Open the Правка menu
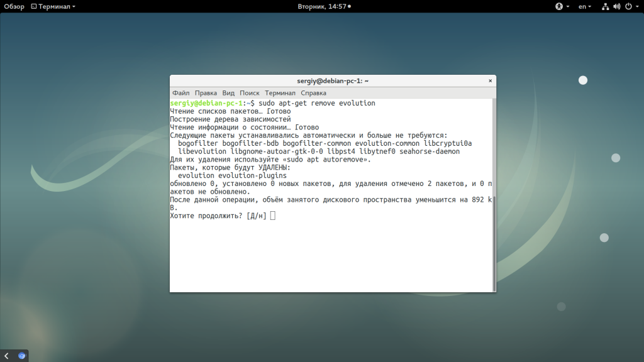 (x=206, y=93)
